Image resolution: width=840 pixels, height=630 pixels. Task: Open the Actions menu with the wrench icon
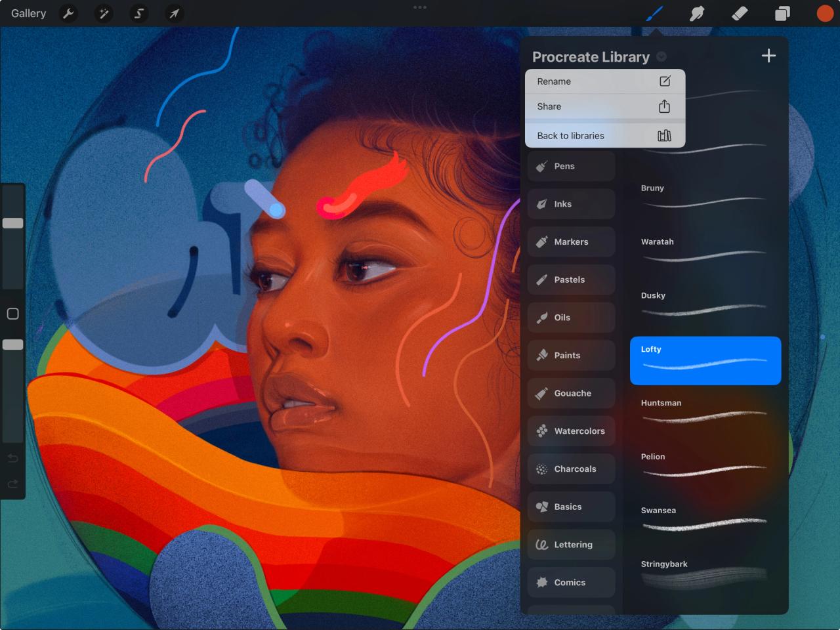(x=68, y=13)
